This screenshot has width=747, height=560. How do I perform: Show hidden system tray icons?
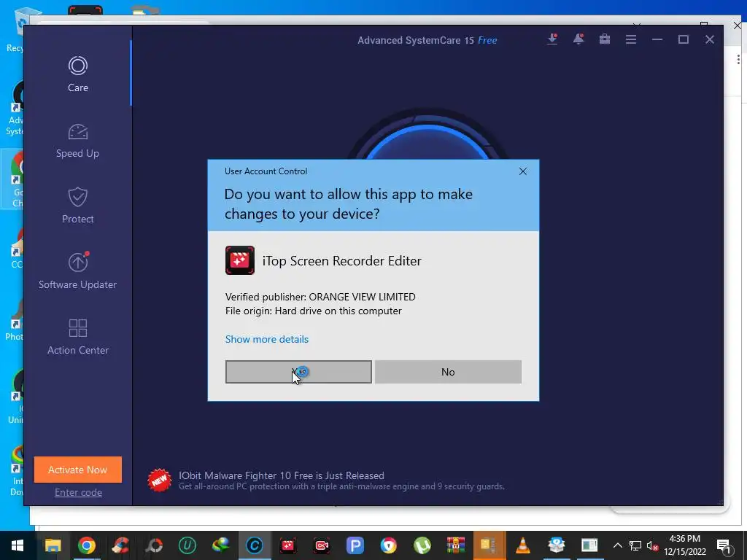pos(617,545)
